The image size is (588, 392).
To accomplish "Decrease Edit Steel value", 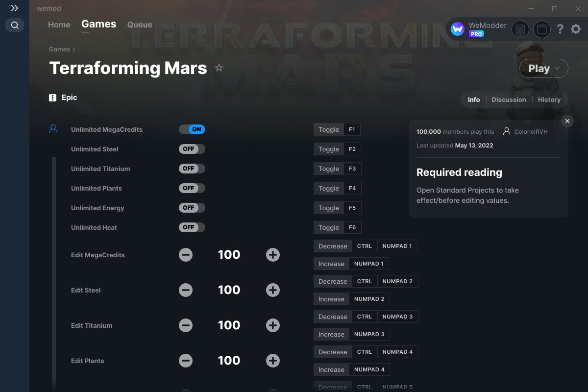I will 186,290.
